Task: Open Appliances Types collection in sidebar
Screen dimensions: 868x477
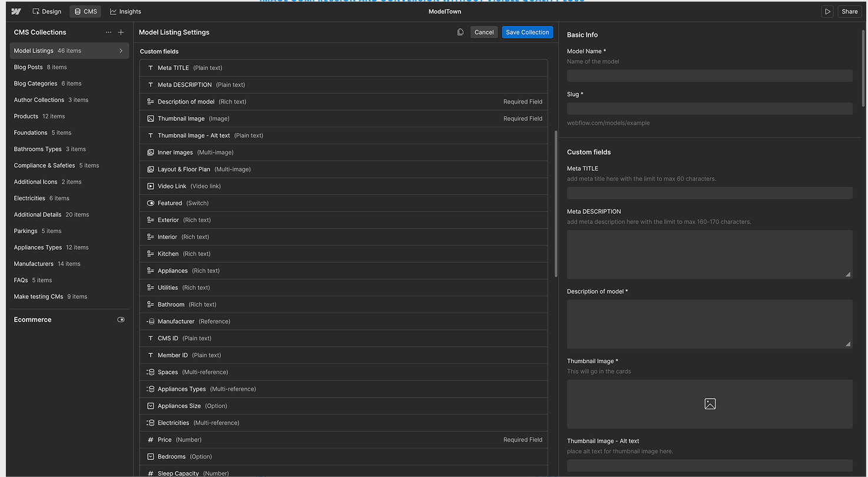Action: tap(69, 247)
